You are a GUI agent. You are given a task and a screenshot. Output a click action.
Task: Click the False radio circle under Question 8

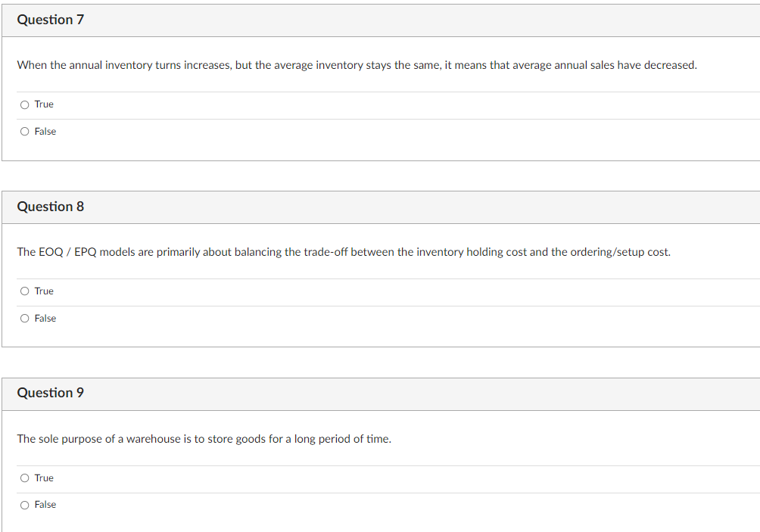[x=24, y=318]
